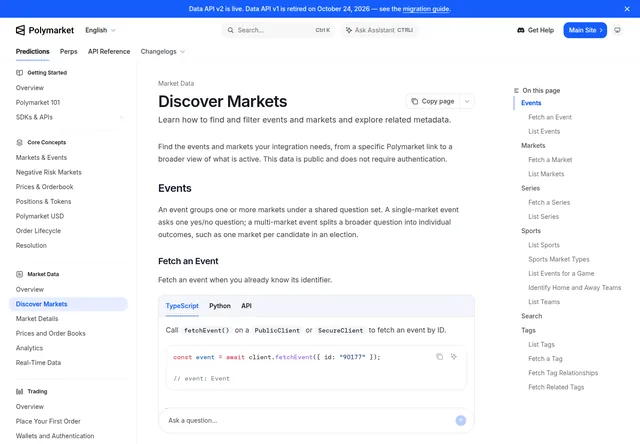
Task: Open Order Lifecycle sidebar page
Action: click(38, 231)
